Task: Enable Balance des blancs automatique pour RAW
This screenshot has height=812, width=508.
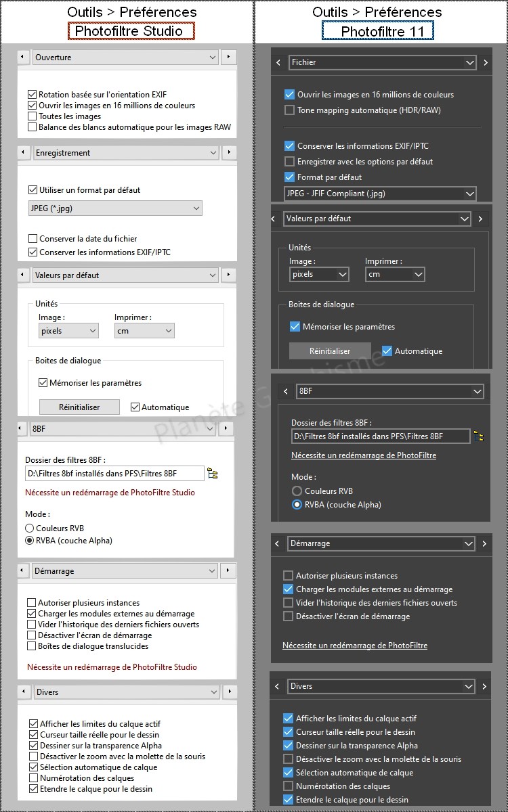Action: pyautogui.click(x=32, y=127)
